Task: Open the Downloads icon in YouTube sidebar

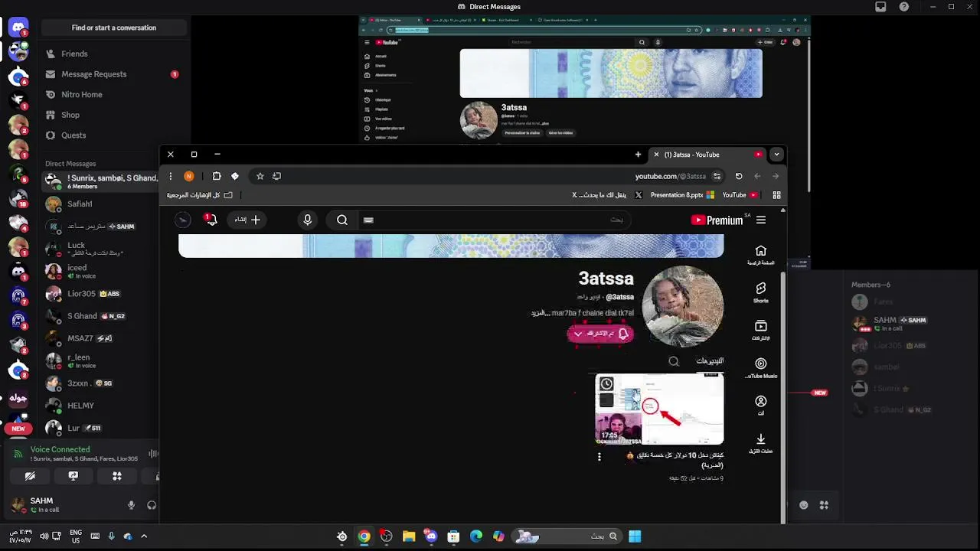Action: [x=760, y=442]
